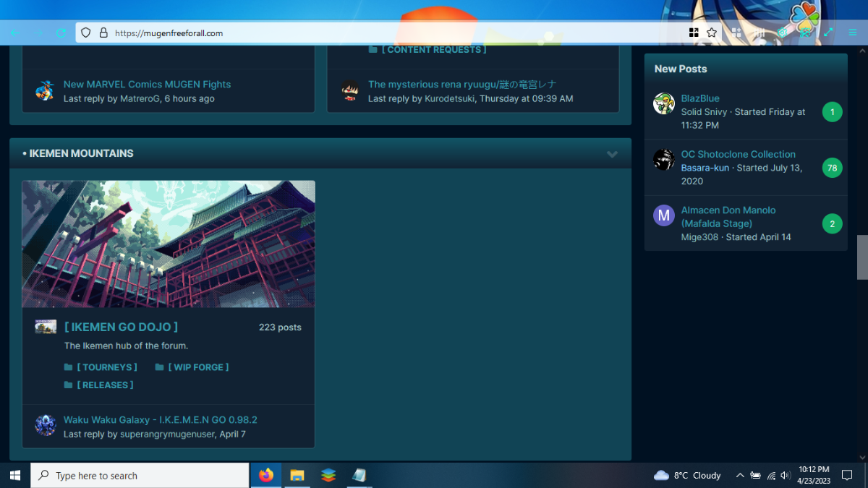Click the IKEMEN MOUNTAINS category title
Viewport: 868px width, 488px height.
[78, 153]
